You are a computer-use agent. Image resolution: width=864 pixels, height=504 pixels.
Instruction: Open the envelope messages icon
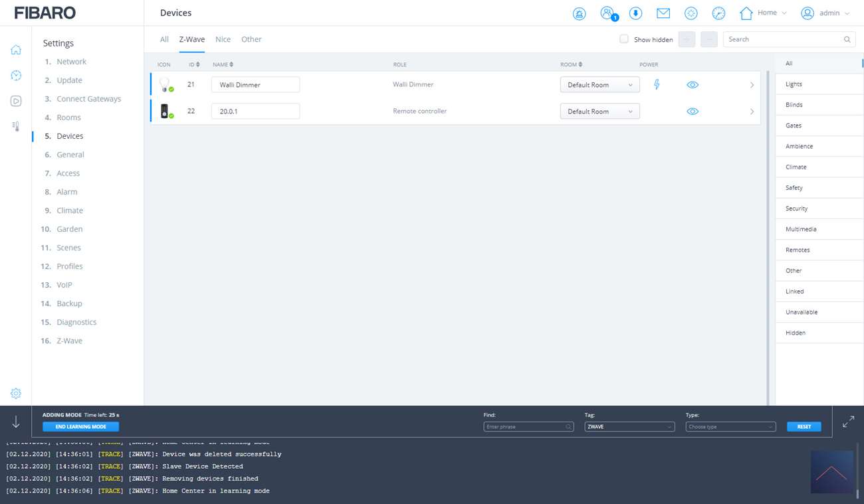pos(663,13)
